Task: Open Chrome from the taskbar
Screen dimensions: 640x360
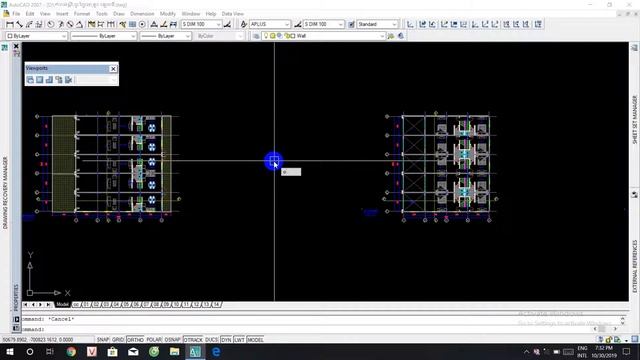Action: 71,352
